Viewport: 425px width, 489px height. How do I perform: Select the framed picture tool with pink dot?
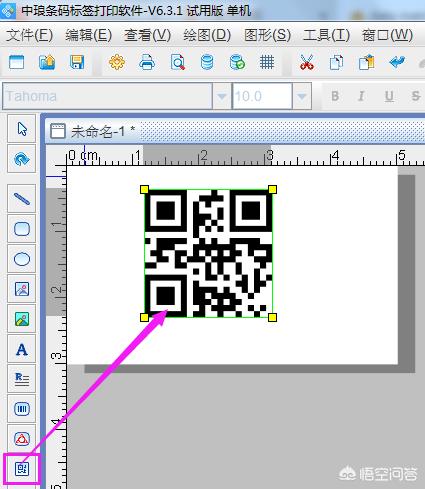coord(22,289)
